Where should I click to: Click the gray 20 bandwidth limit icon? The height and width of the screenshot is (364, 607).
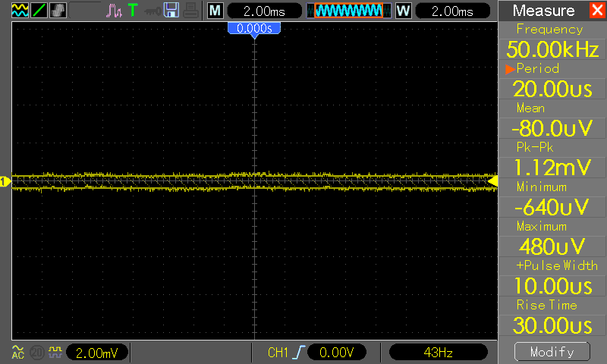coord(37,353)
